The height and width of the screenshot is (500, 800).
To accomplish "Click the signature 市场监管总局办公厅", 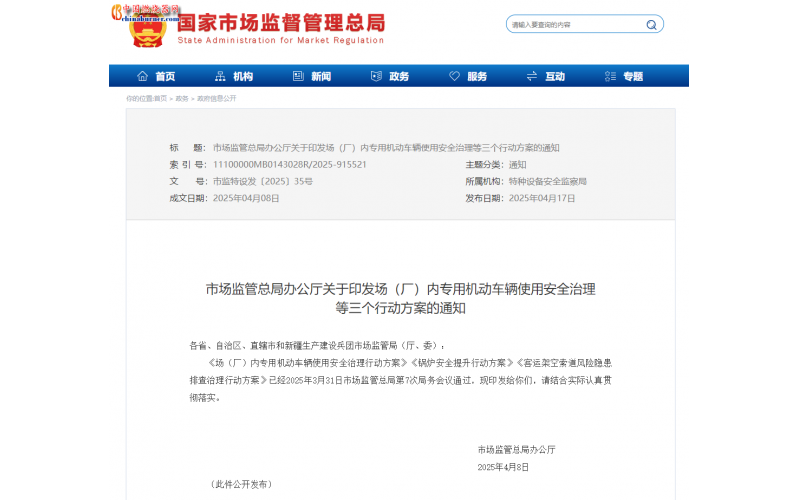I will click(x=516, y=449).
